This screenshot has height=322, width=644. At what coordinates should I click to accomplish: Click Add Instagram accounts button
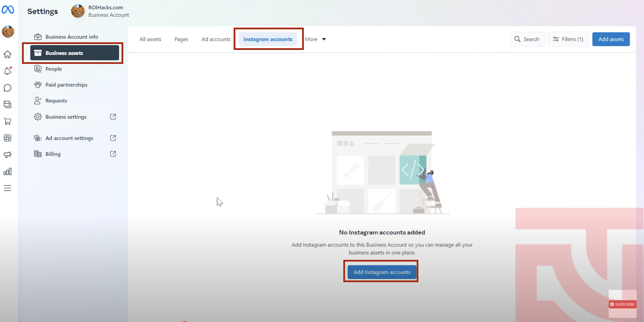[x=382, y=272]
